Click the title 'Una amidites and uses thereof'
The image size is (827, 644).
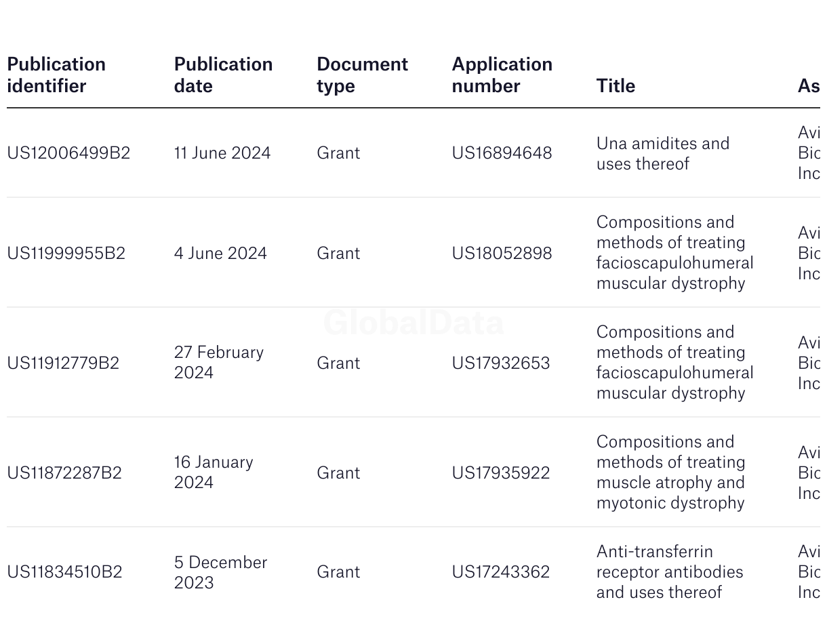click(662, 153)
